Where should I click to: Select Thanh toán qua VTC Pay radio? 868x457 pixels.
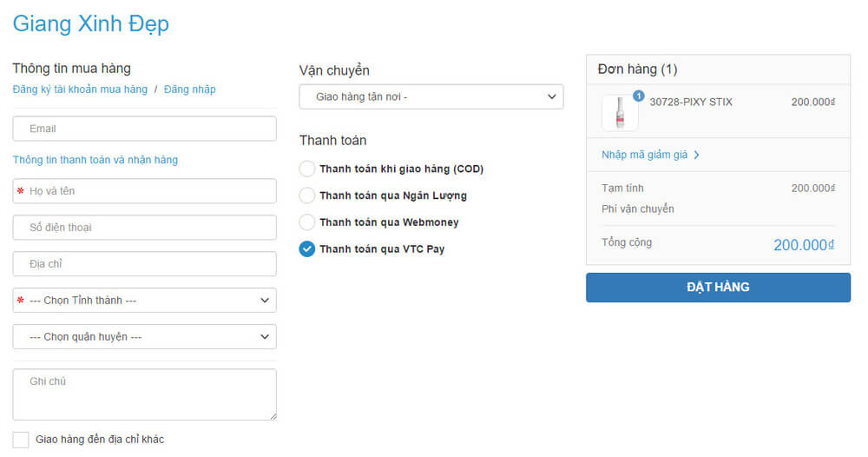pyautogui.click(x=306, y=249)
